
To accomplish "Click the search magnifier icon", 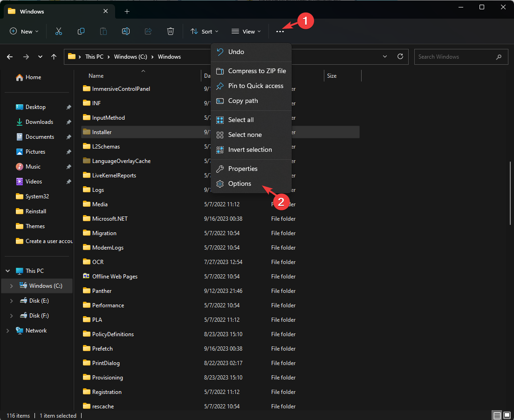I will (499, 57).
